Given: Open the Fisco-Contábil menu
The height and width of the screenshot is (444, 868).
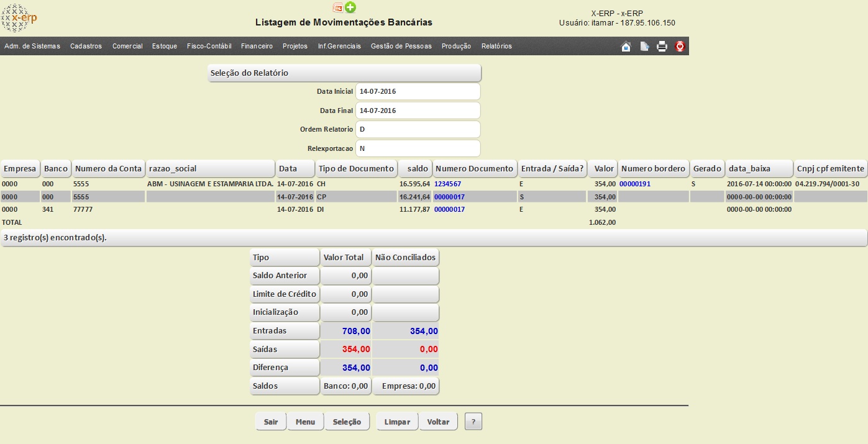Looking at the screenshot, I should (209, 46).
